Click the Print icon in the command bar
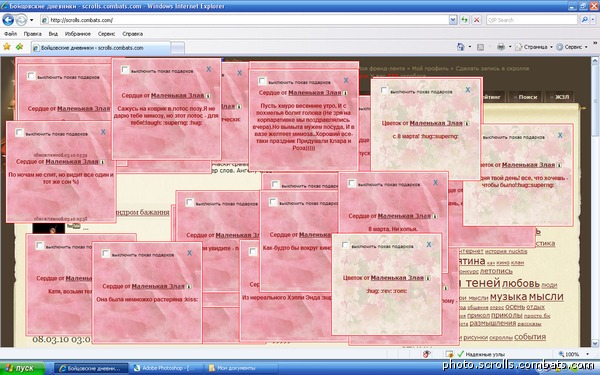Screen dimensions: 600x375 point(501,47)
